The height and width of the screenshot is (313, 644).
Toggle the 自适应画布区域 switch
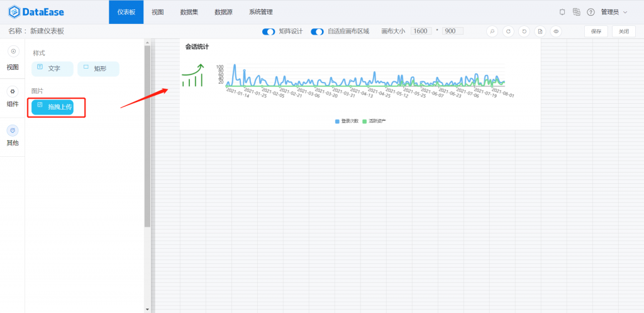pyautogui.click(x=317, y=31)
